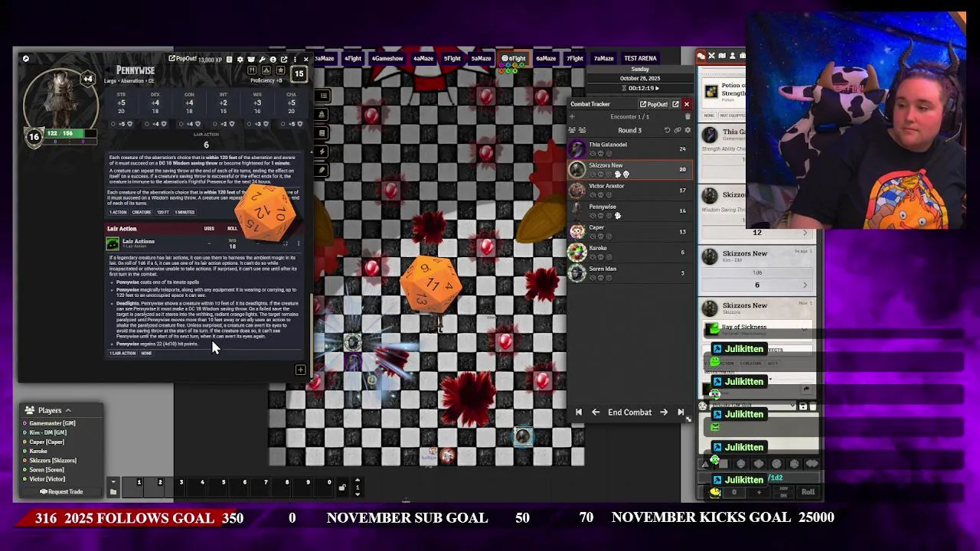Open TEST ARENA scene tab
The width and height of the screenshot is (980, 551).
click(x=640, y=58)
